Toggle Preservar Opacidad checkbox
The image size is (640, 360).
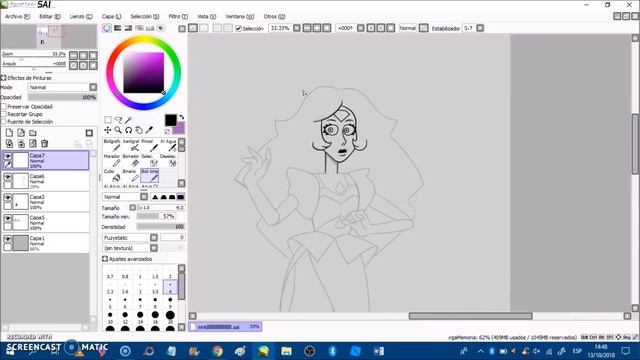[x=4, y=107]
